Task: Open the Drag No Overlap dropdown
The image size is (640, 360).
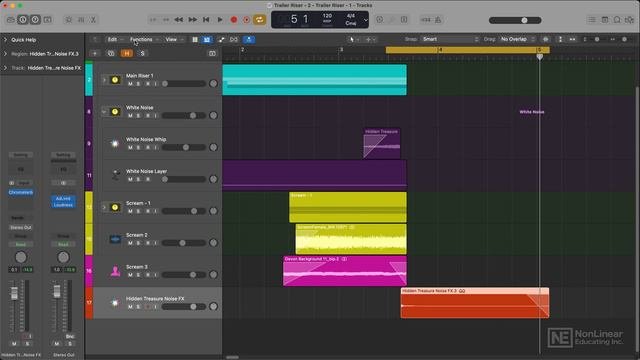Action: pyautogui.click(x=517, y=39)
